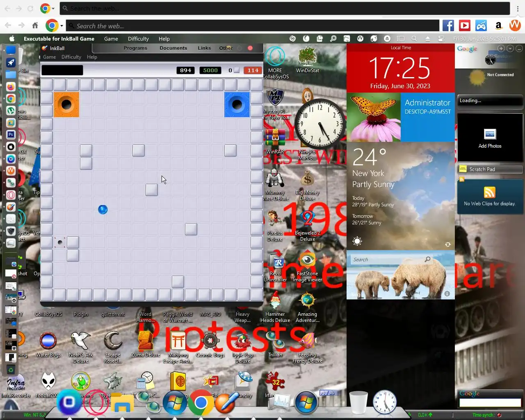Click the green 5000 score display
This screenshot has width=525, height=420.
[210, 70]
